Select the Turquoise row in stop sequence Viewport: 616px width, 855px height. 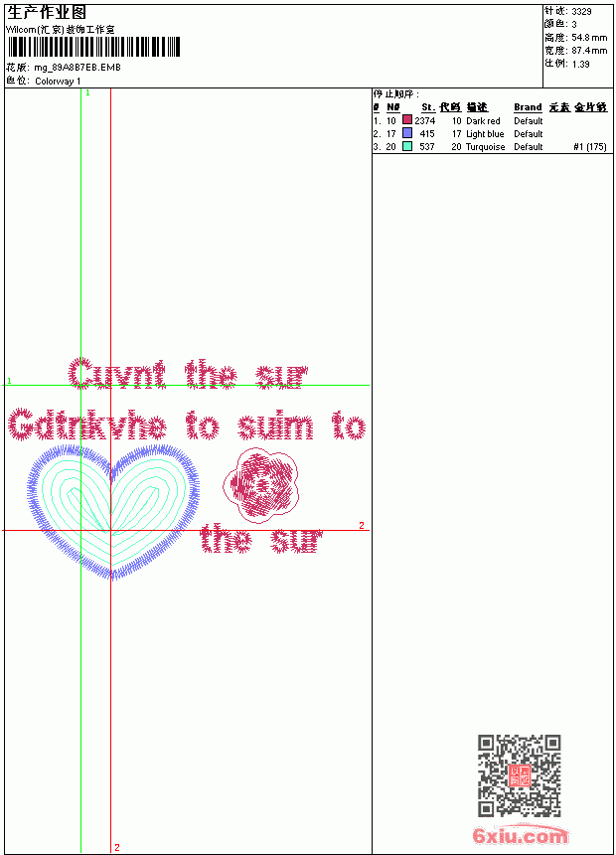pyautogui.click(x=490, y=147)
